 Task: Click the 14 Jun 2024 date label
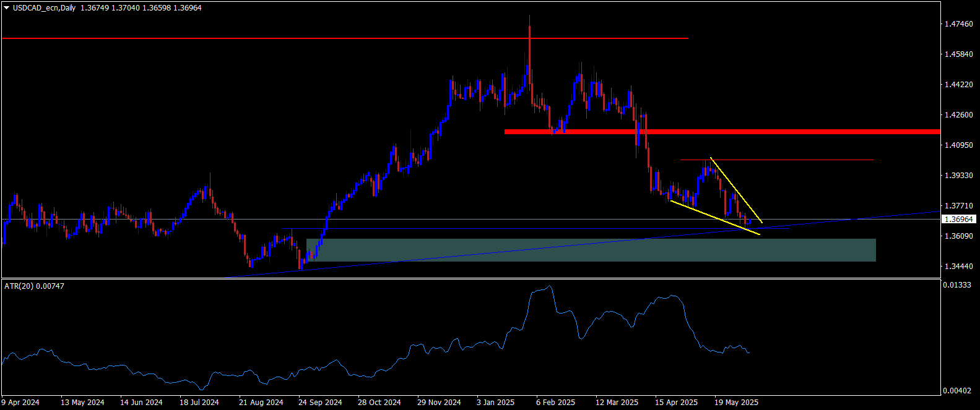tap(141, 403)
